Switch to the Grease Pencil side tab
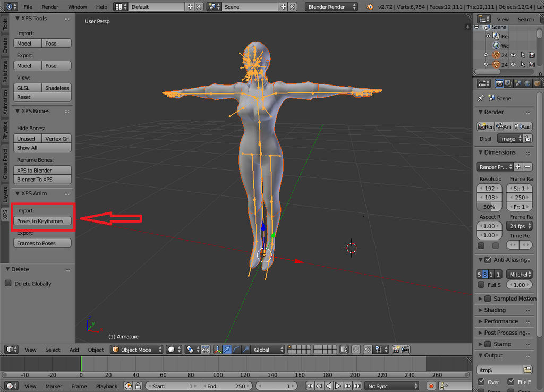Image resolution: width=544 pixels, height=392 pixels. tap(5, 163)
